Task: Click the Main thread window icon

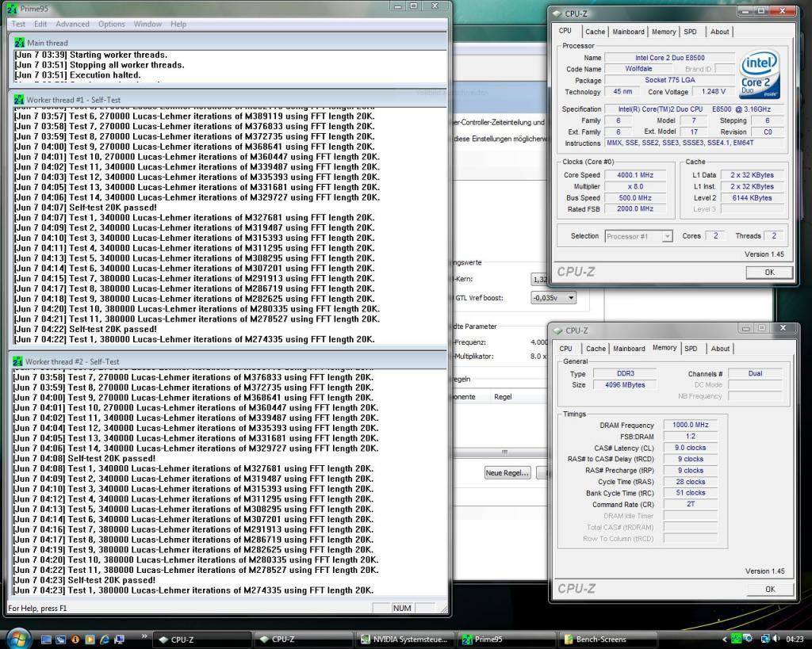Action: click(x=19, y=43)
